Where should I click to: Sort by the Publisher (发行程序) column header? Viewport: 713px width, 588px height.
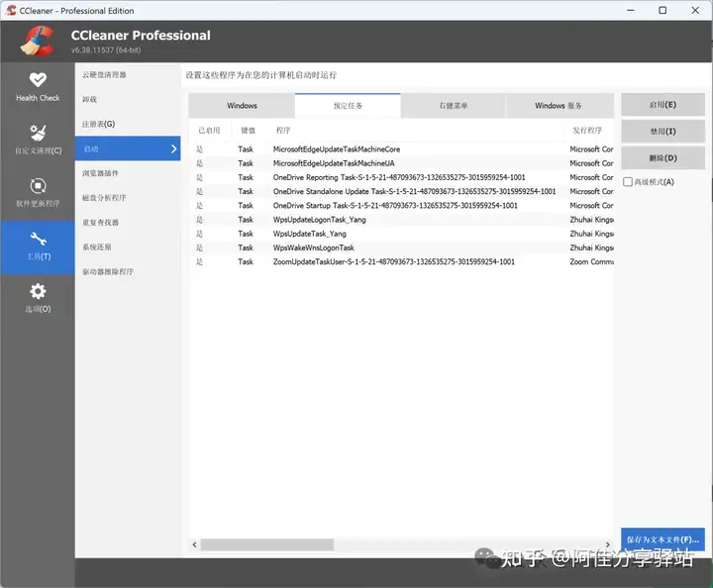(588, 131)
